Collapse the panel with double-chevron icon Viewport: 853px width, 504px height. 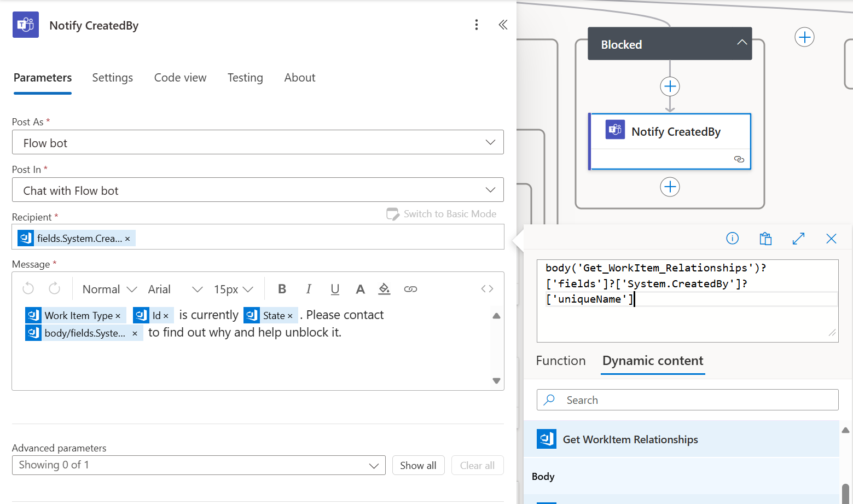click(503, 25)
